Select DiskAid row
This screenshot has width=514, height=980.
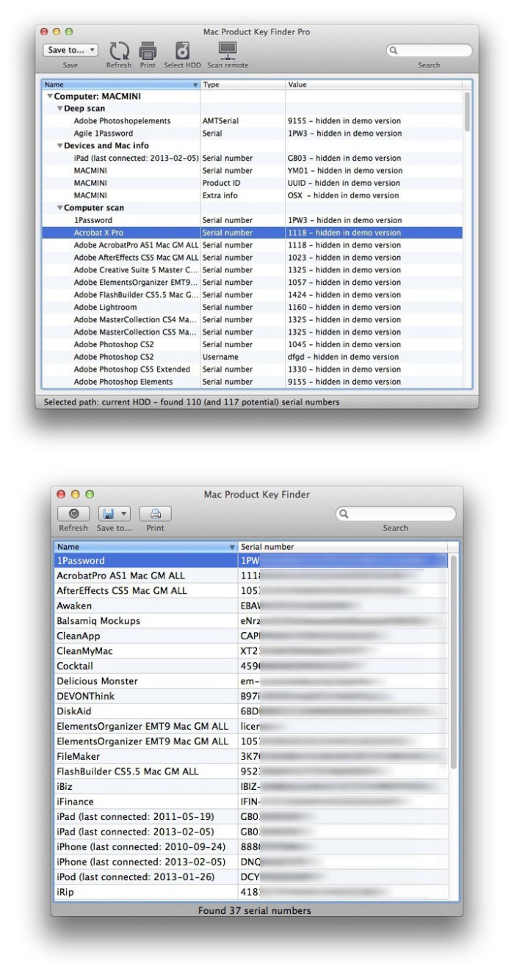[252, 711]
